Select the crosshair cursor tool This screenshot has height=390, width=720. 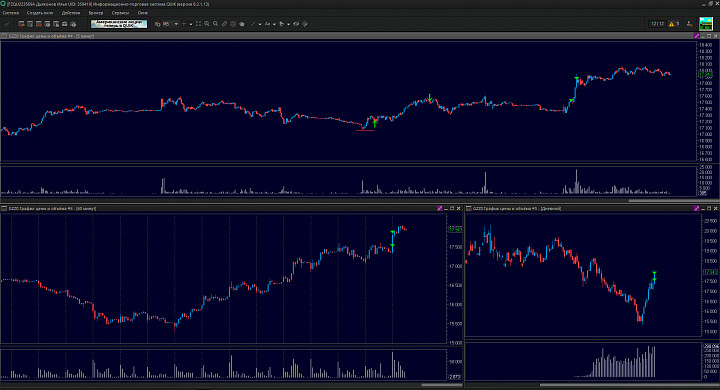[x=184, y=24]
